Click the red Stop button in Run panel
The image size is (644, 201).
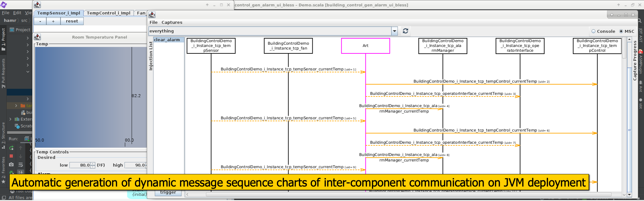click(11, 156)
